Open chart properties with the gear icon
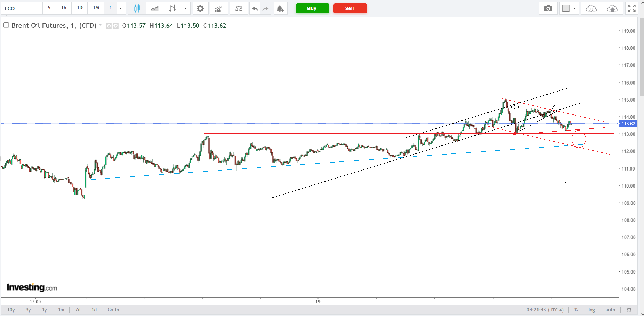Screen dimensions: 644x316 [200, 8]
